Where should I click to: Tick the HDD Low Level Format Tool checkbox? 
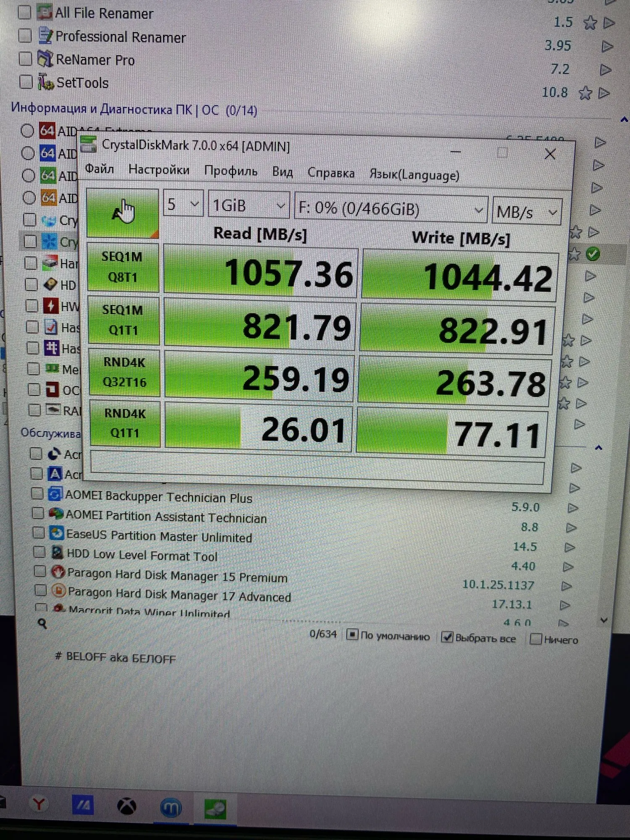point(39,552)
